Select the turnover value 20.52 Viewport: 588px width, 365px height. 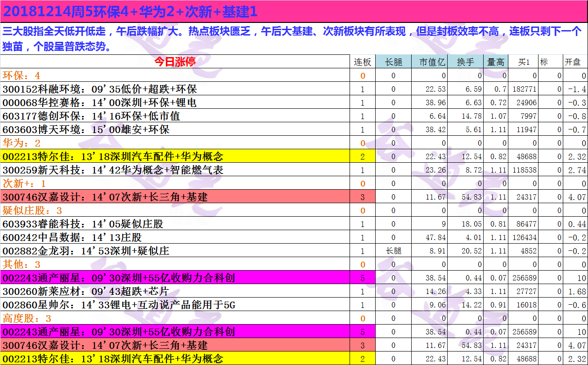click(x=472, y=251)
